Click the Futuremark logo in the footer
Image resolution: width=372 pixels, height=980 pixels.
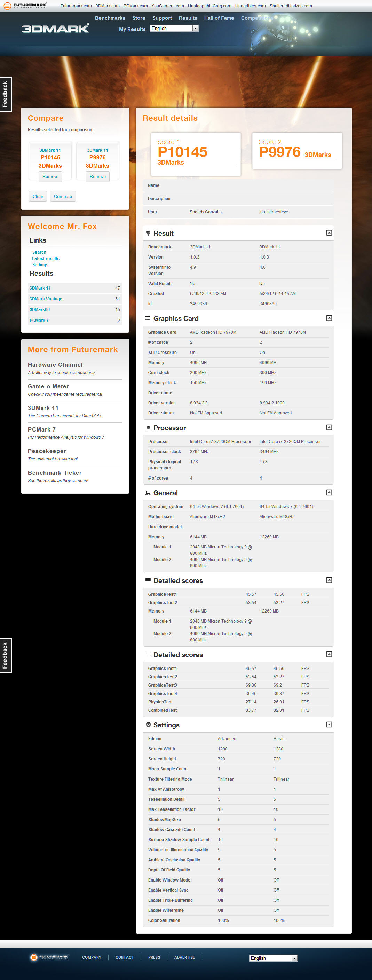pyautogui.click(x=49, y=957)
